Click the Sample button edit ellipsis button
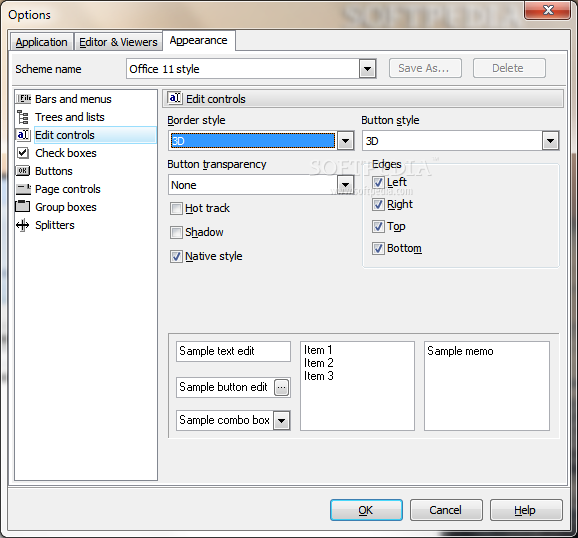The height and width of the screenshot is (538, 578). tap(282, 387)
